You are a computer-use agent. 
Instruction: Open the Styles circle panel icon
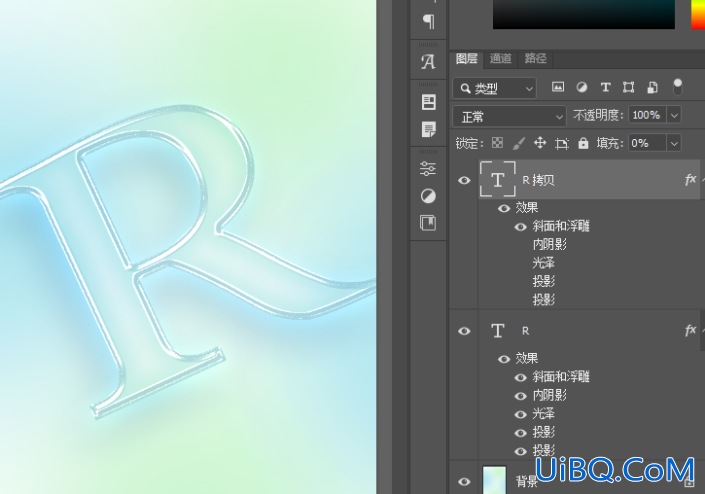[428, 196]
